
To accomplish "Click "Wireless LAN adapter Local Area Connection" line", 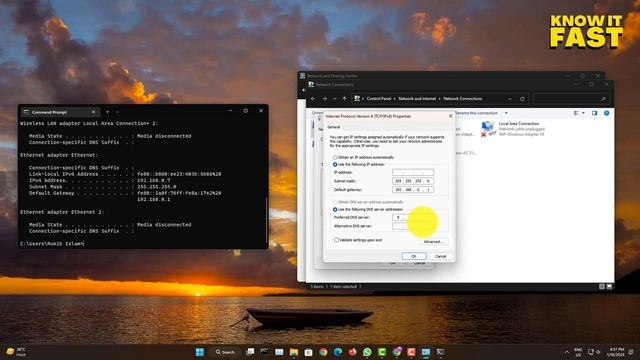I will [x=89, y=123].
